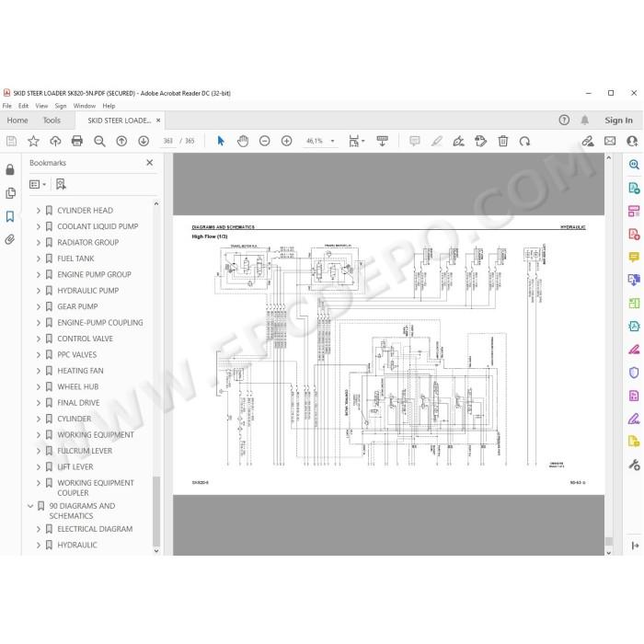This screenshot has height=644, width=644.
Task: Open the find text magnifier
Action: click(x=99, y=142)
